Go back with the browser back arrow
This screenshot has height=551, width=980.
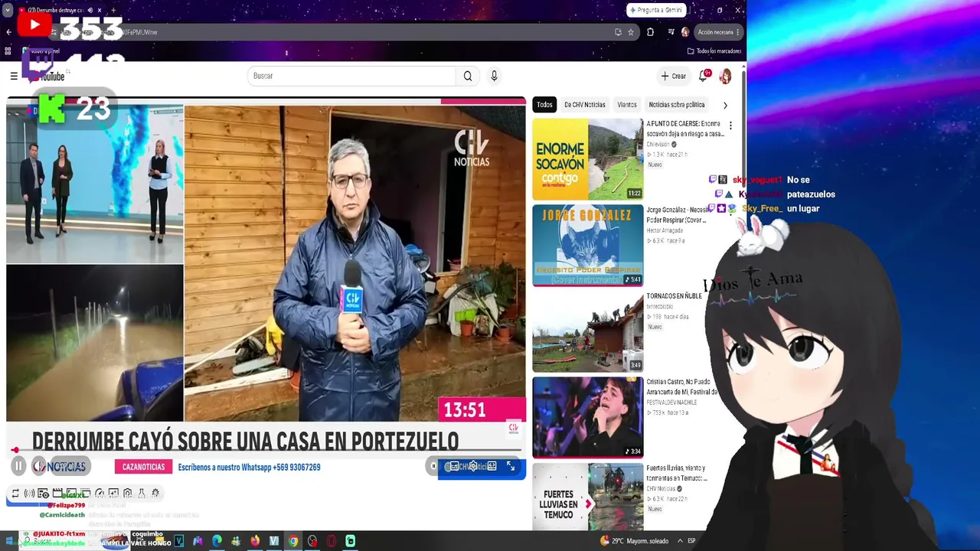8,32
